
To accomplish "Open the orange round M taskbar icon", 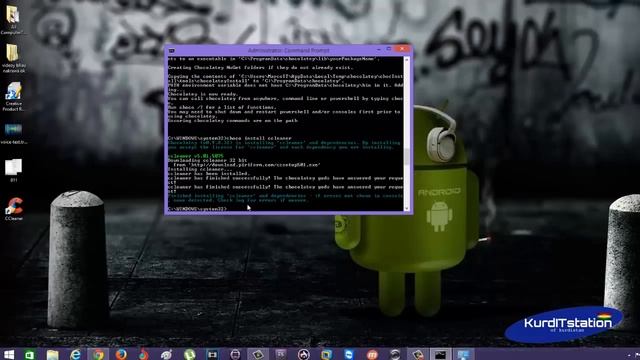I will 372,354.
